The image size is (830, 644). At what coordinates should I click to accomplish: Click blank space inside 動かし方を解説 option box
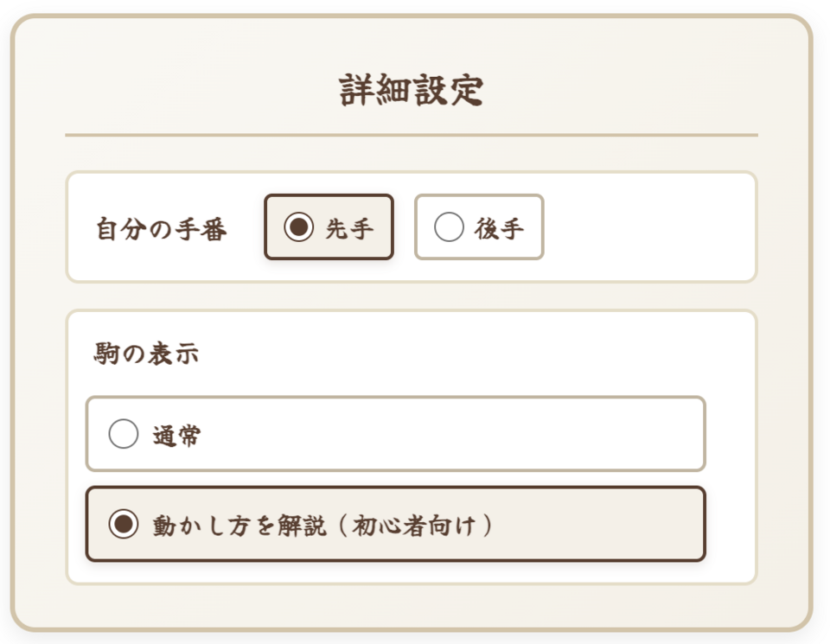(x=605, y=524)
